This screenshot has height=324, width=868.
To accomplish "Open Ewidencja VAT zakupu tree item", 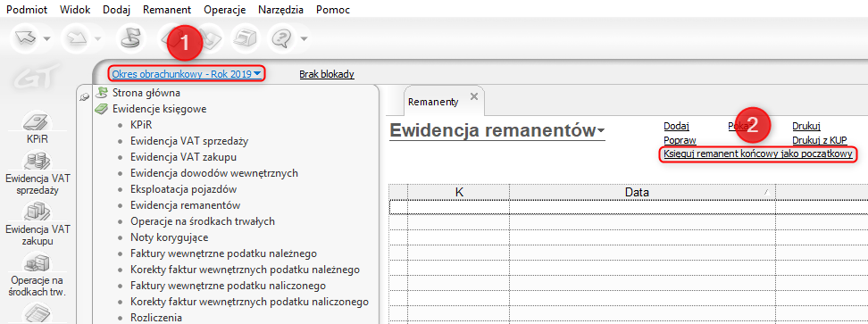I will (184, 157).
